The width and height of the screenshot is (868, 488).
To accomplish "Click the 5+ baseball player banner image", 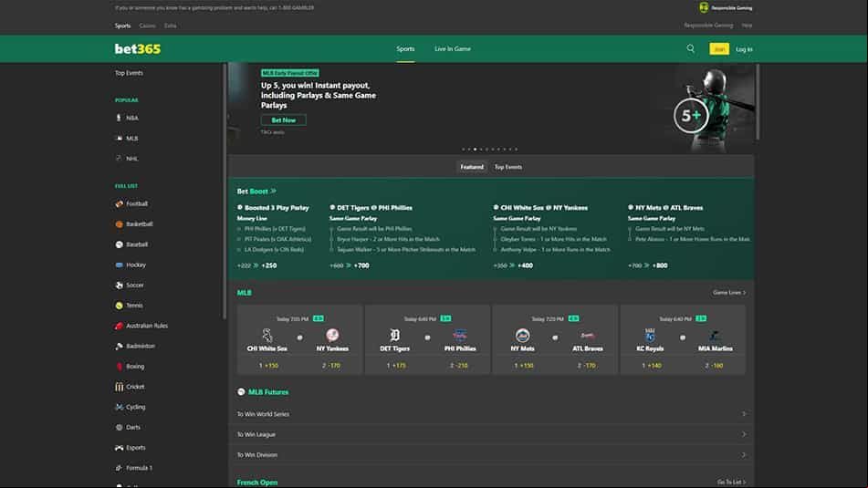I will point(712,109).
